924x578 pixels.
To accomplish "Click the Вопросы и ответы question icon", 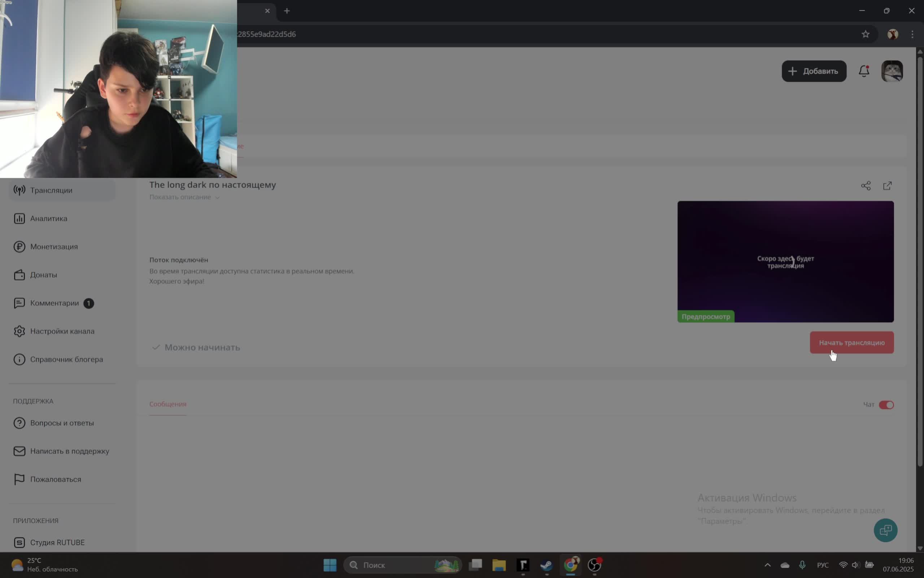I will click(19, 423).
